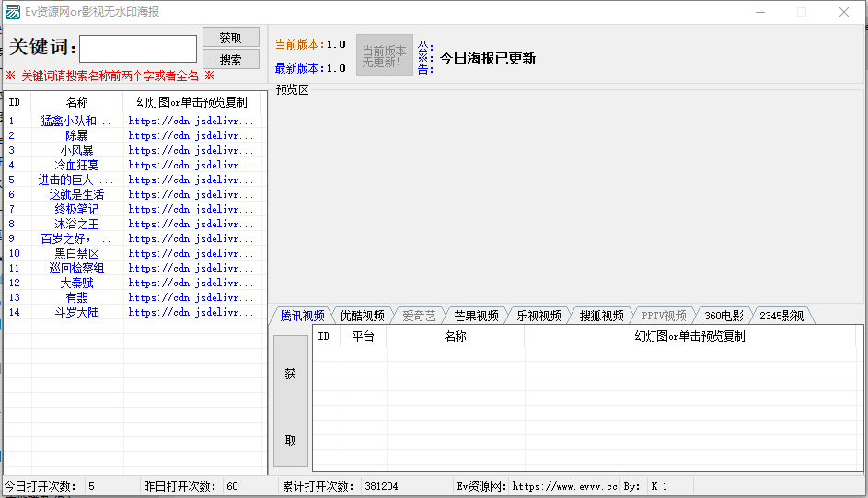Switch to the PPTV视频 tab
Viewport: 868px width, 498px height.
click(664, 316)
